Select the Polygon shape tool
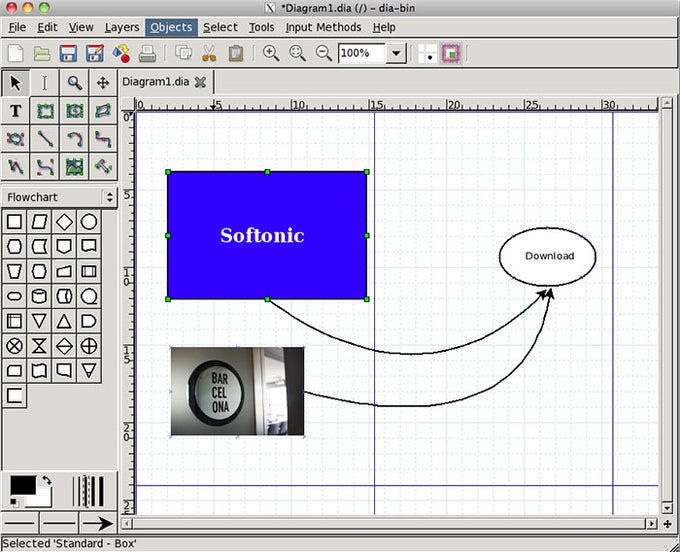 (x=103, y=111)
